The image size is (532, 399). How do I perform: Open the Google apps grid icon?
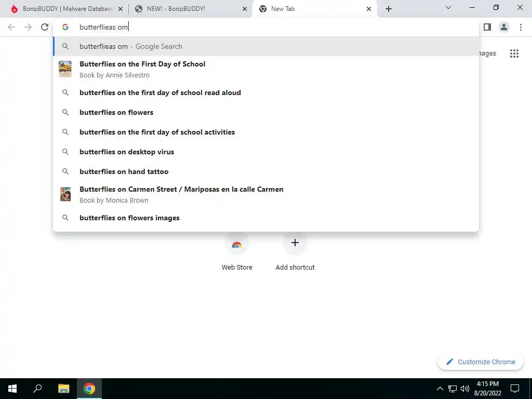[x=514, y=54]
